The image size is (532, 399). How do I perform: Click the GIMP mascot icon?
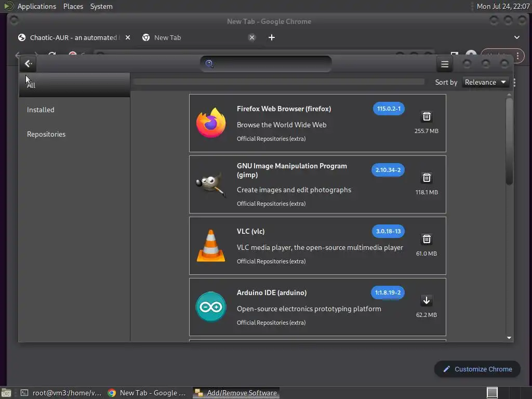click(x=211, y=184)
